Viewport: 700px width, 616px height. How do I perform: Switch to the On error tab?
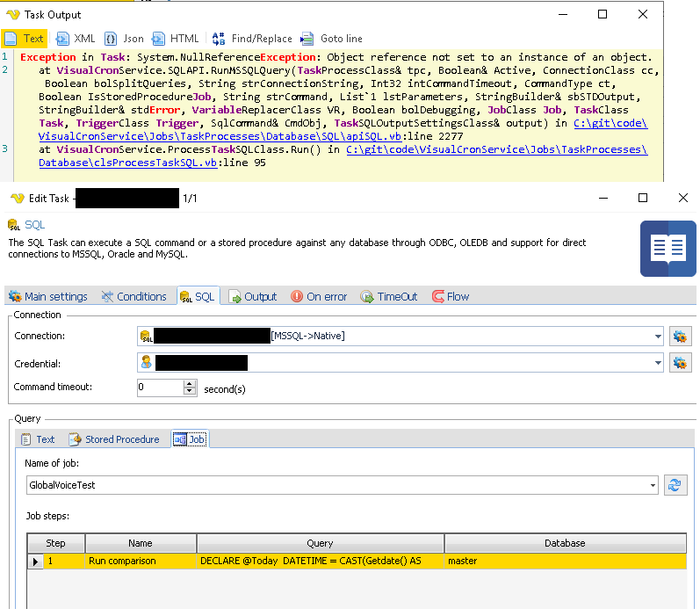pyautogui.click(x=319, y=297)
